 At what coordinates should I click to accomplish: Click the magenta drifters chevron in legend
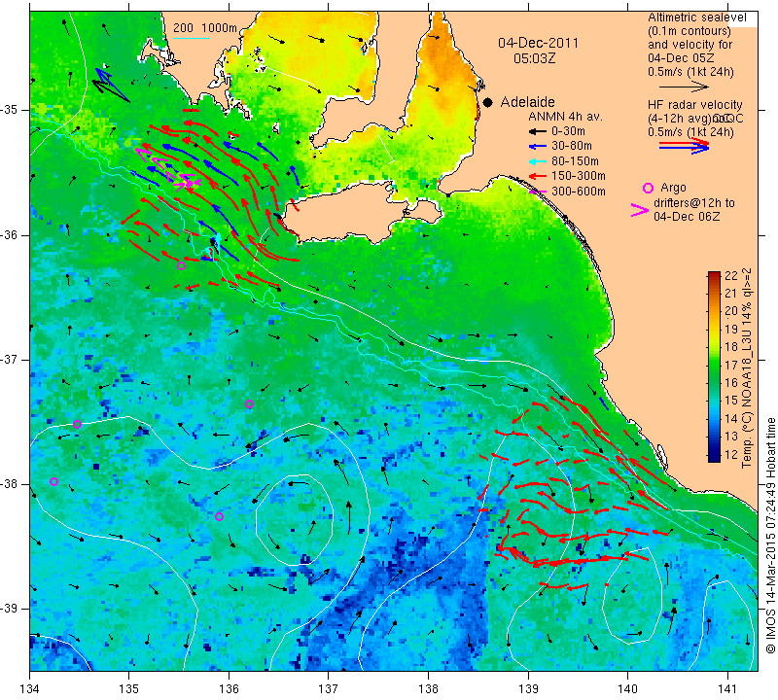pyautogui.click(x=640, y=210)
